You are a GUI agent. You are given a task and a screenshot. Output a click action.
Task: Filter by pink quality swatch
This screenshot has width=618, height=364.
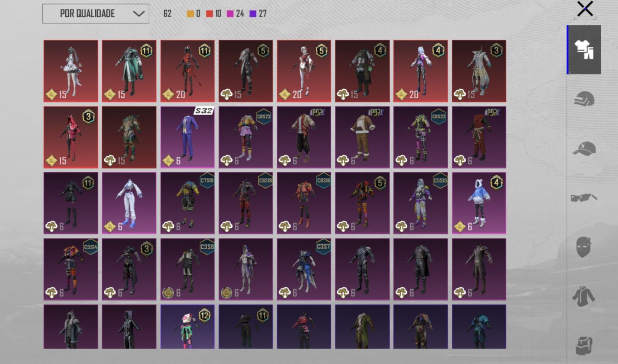click(230, 14)
